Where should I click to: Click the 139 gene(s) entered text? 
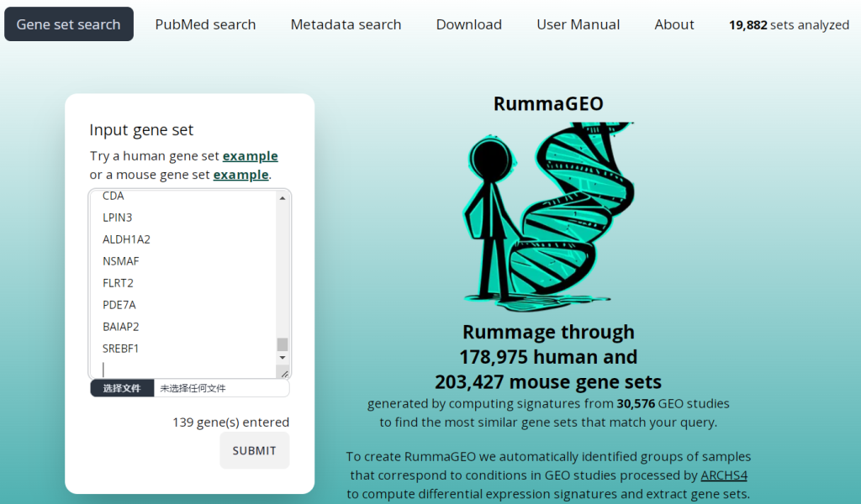coord(230,423)
